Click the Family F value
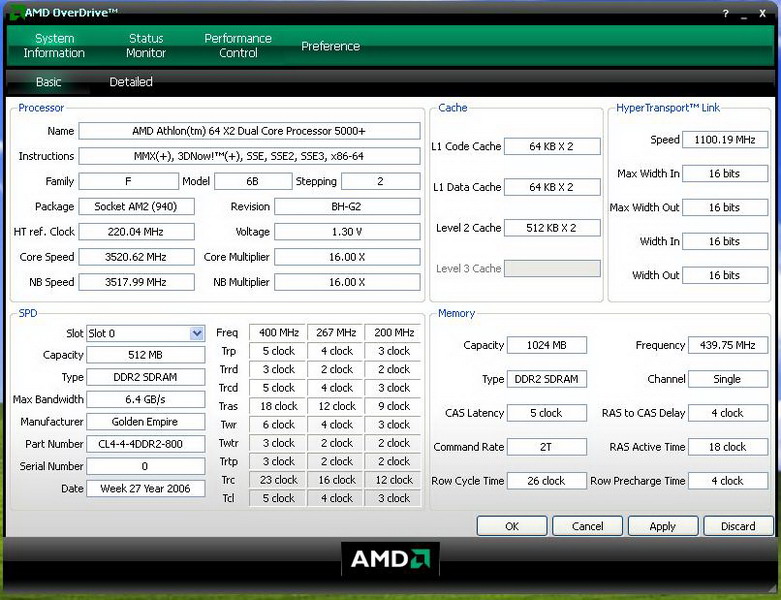This screenshot has height=600, width=781. pos(128,181)
